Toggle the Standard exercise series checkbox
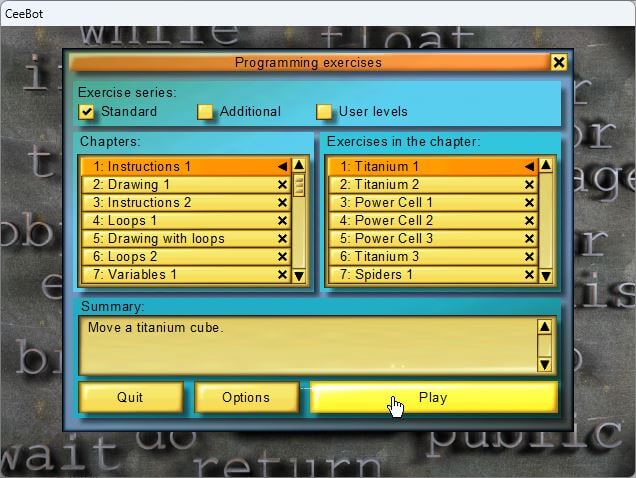Viewport: 636px width, 478px height. 86,112
